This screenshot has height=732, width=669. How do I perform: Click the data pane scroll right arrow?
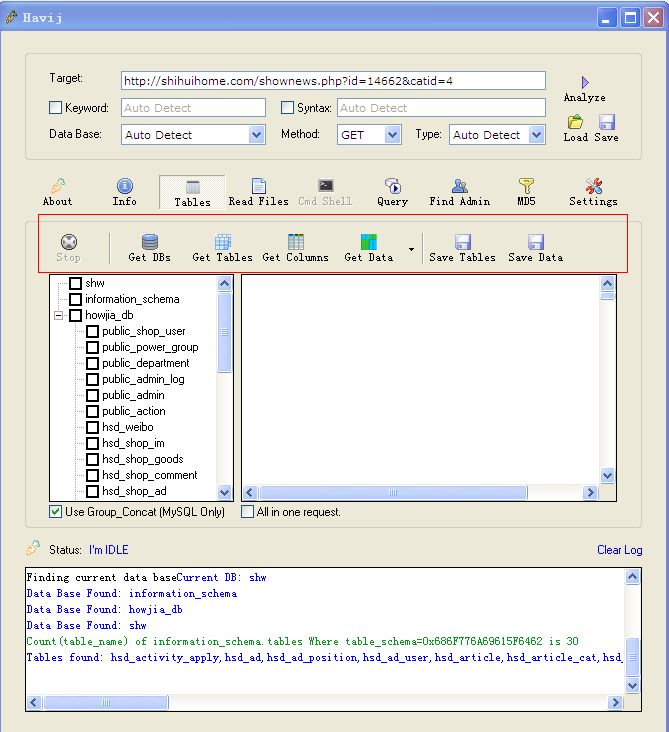tap(590, 493)
